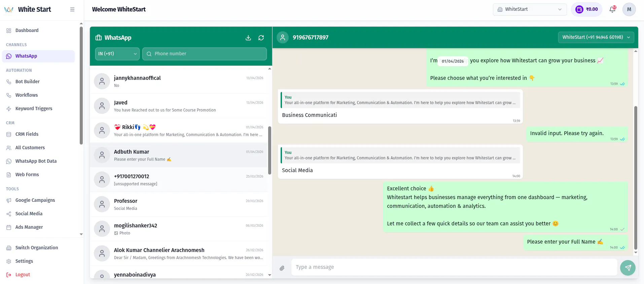Refresh the WhatsApp conversations
The image size is (644, 284).
(261, 38)
